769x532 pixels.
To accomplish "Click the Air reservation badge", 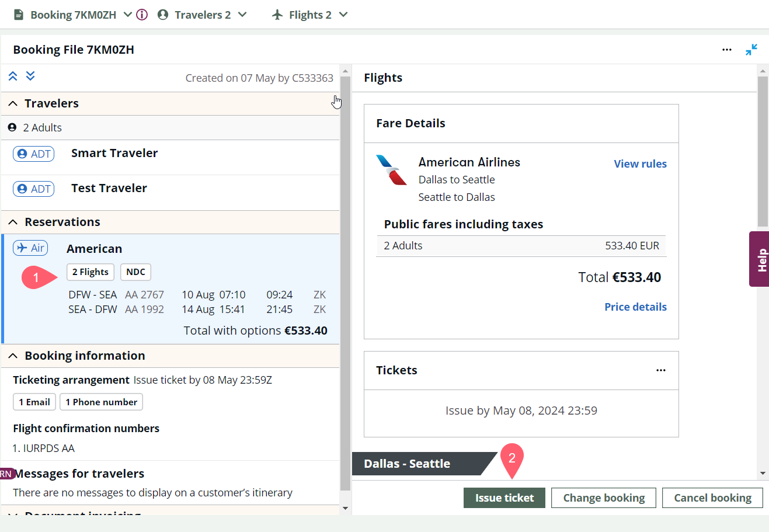I will (x=30, y=248).
